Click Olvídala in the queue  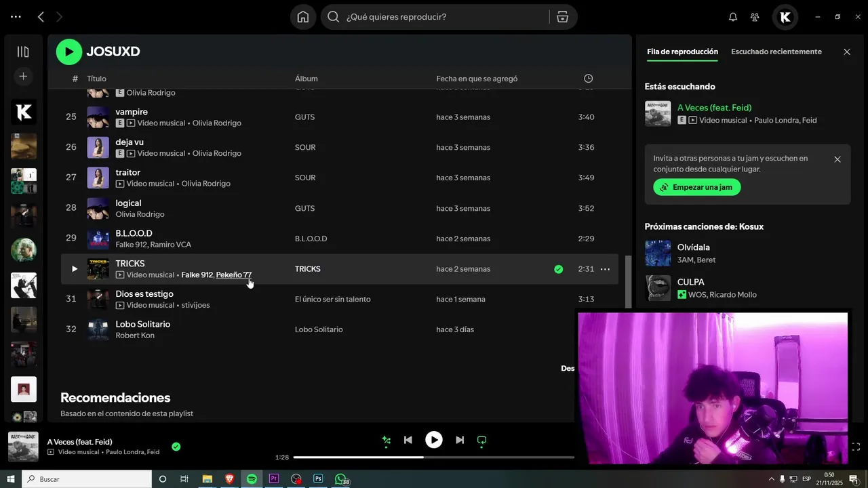click(x=694, y=247)
